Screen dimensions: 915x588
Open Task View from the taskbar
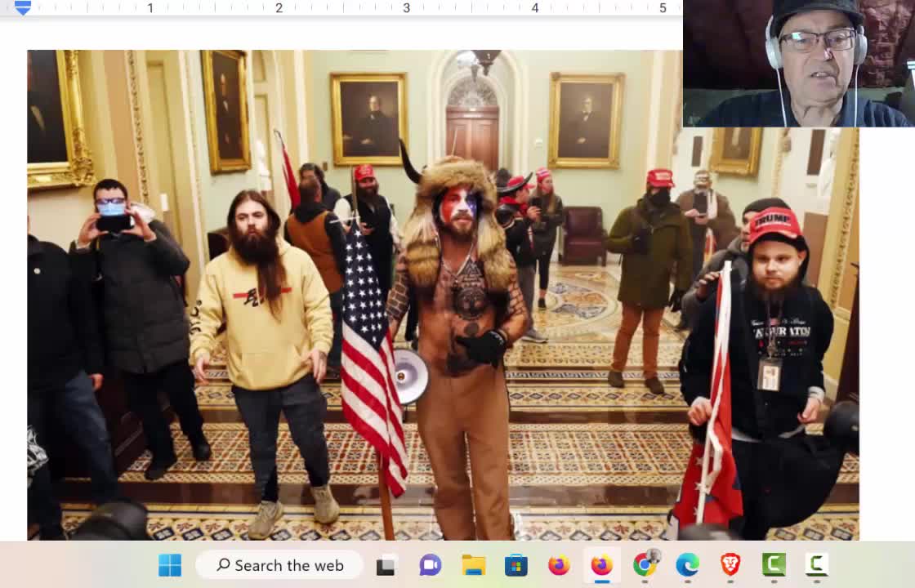click(386, 566)
